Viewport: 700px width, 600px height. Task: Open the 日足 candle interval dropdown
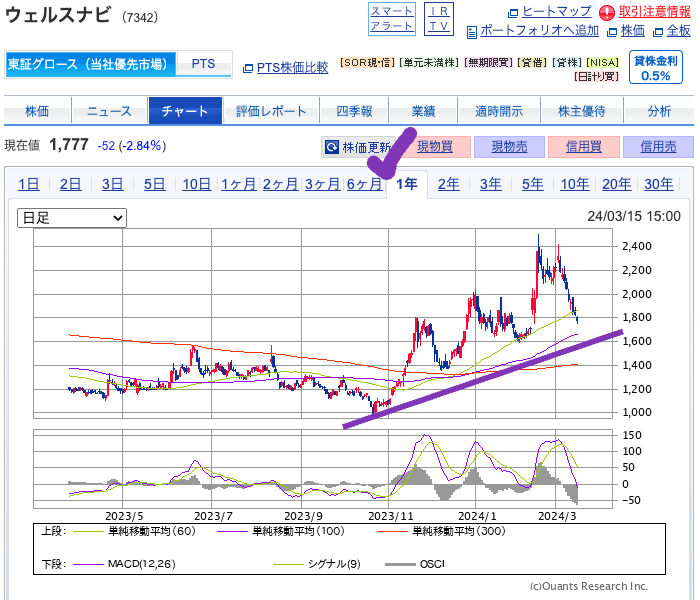(72, 218)
